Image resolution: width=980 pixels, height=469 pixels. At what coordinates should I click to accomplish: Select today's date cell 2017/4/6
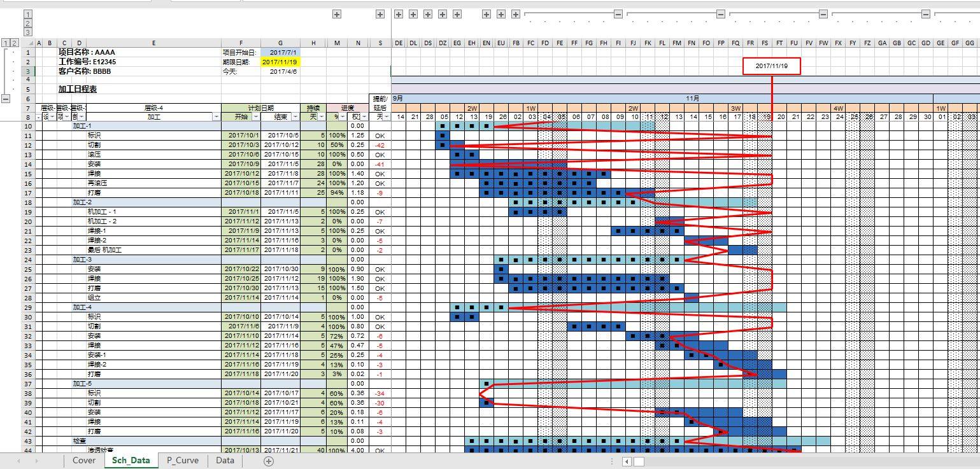point(280,72)
